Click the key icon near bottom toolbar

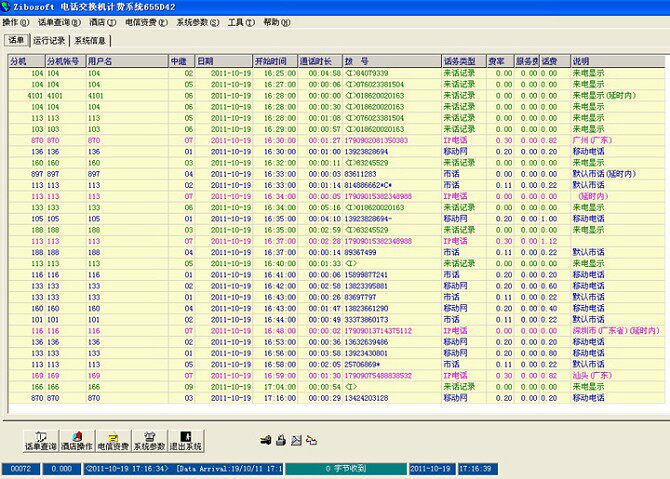266,440
